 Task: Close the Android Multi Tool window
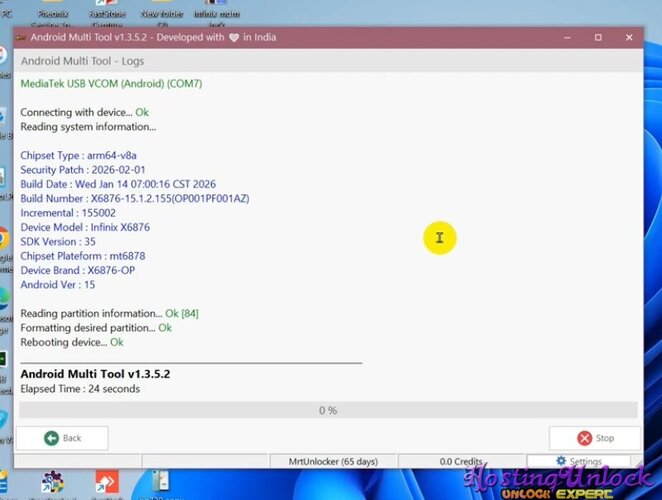pyautogui.click(x=628, y=38)
